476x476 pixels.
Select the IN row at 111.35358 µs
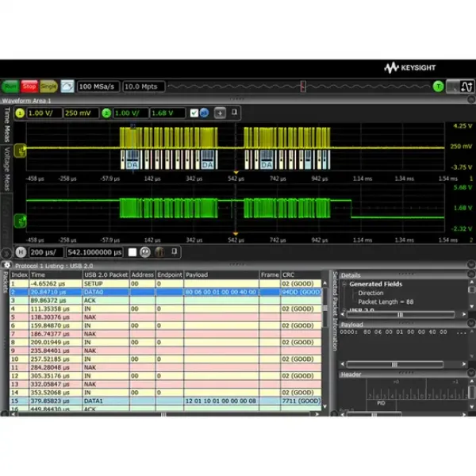pos(166,309)
